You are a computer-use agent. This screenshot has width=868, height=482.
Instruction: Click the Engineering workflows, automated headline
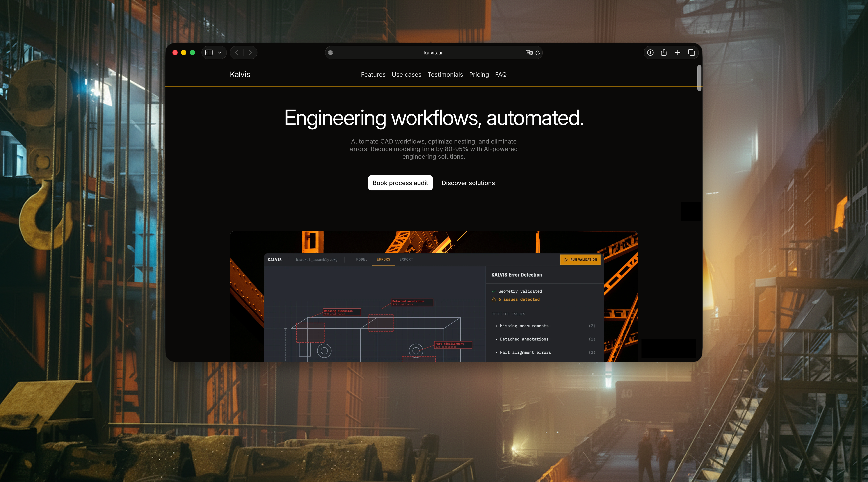[434, 118]
